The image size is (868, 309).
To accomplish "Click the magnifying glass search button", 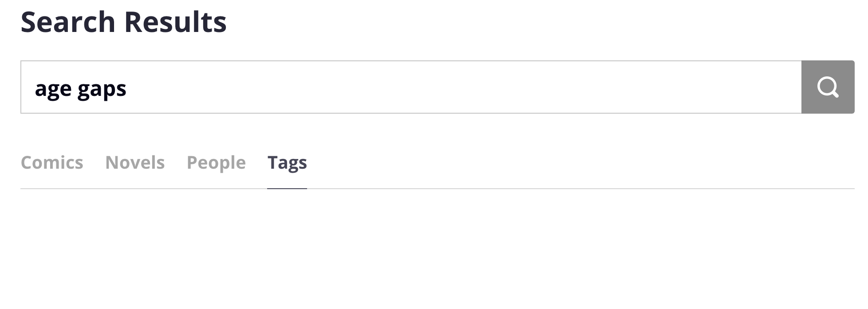I will pyautogui.click(x=828, y=87).
